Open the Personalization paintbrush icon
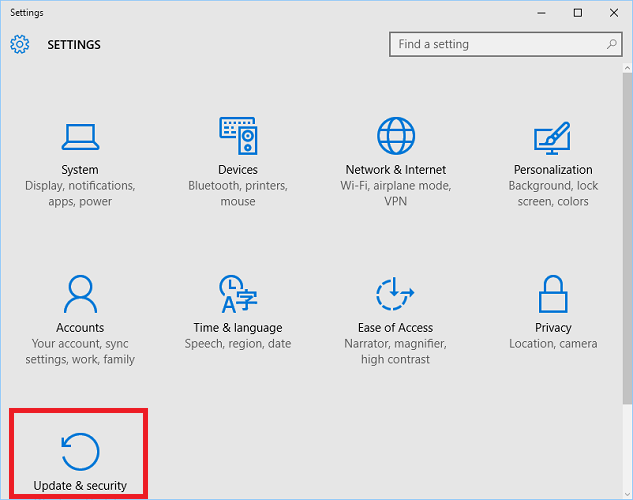This screenshot has width=633, height=500. point(552,138)
